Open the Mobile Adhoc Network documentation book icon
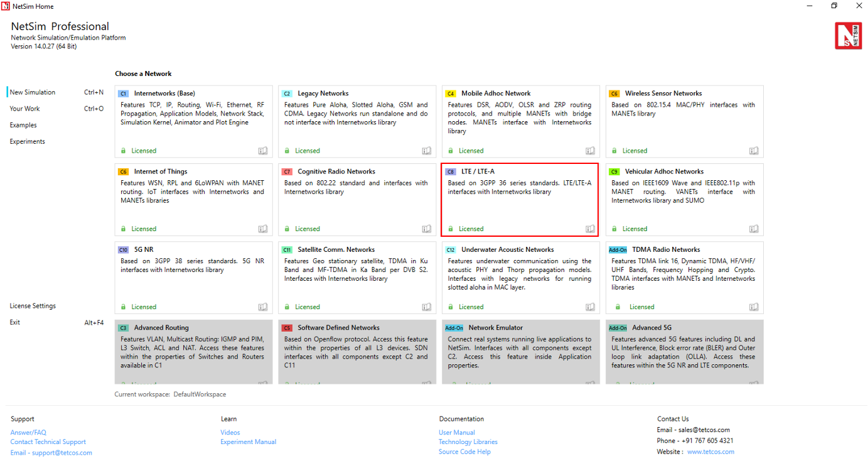 [590, 151]
